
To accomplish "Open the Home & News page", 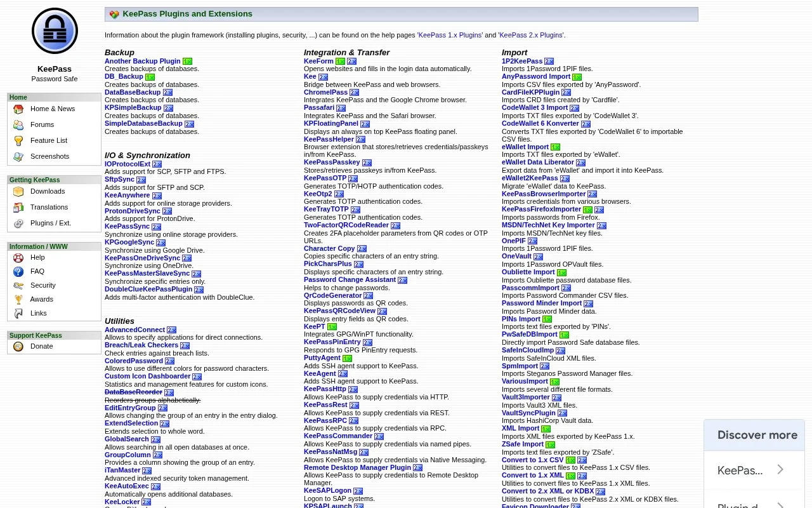I will [x=53, y=109].
